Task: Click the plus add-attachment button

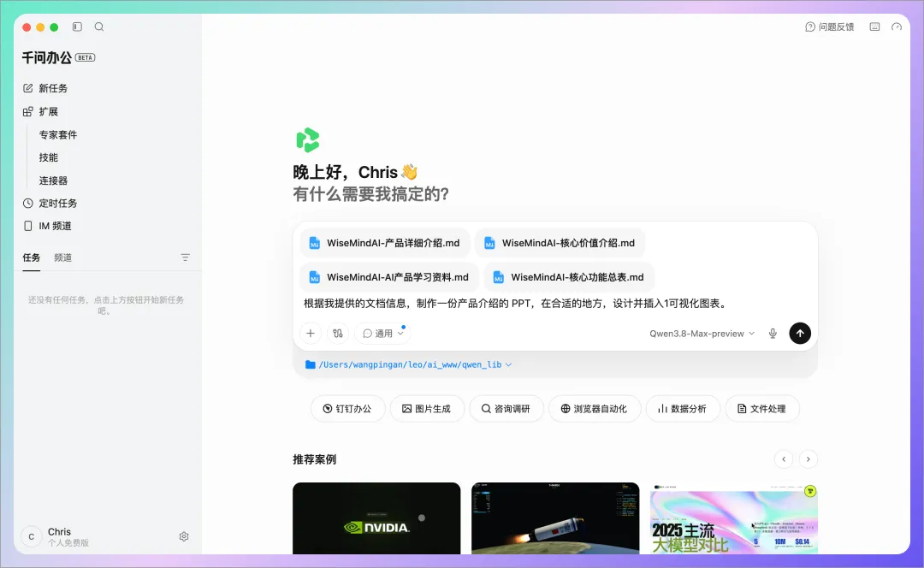Action: [x=311, y=333]
